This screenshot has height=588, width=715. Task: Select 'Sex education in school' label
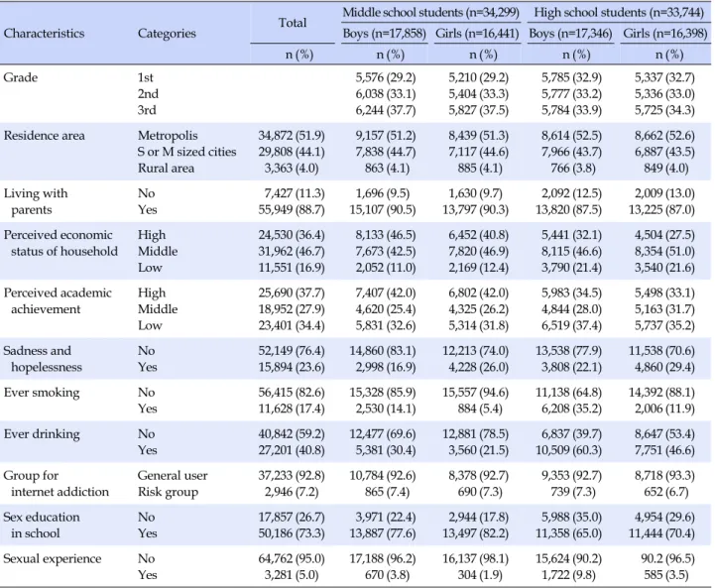(x=41, y=526)
